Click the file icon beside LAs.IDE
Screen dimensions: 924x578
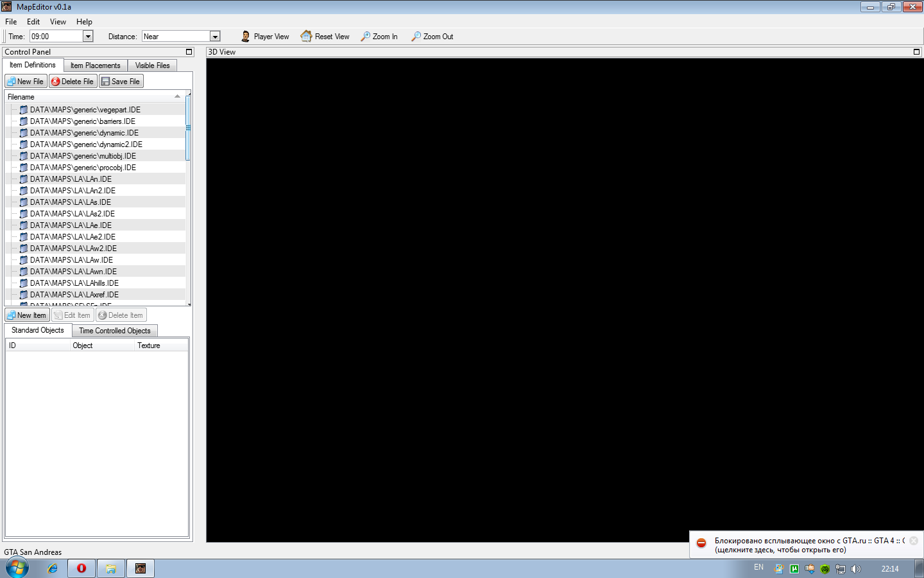[24, 202]
